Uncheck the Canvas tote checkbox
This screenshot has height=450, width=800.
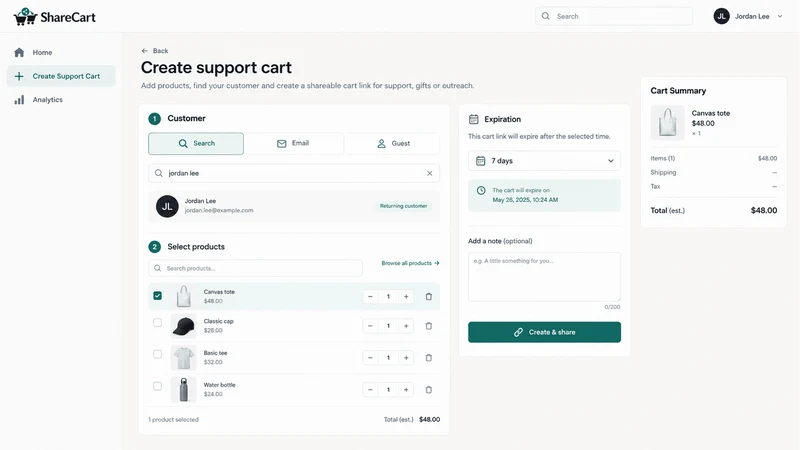click(x=158, y=296)
